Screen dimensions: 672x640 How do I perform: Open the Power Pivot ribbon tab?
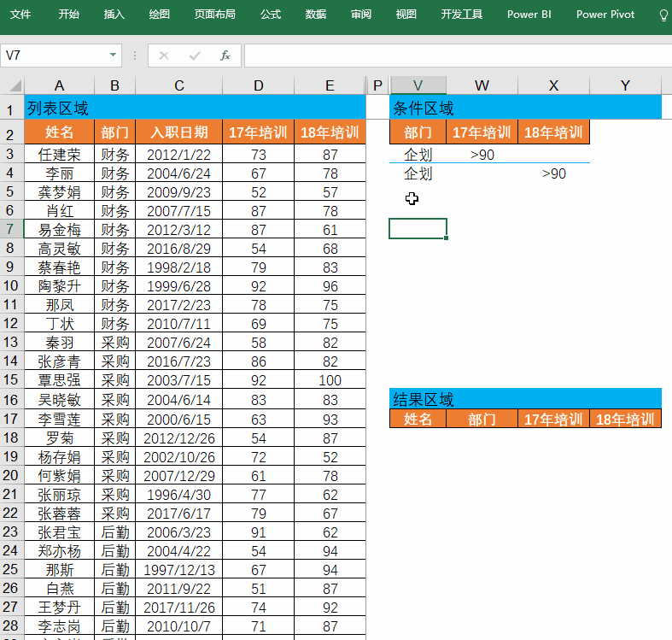pos(605,15)
